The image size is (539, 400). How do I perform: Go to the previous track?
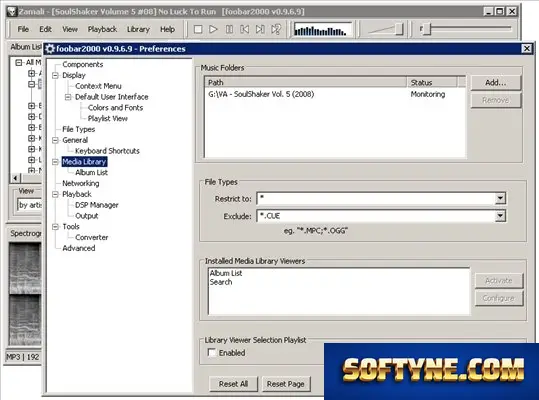tap(244, 30)
